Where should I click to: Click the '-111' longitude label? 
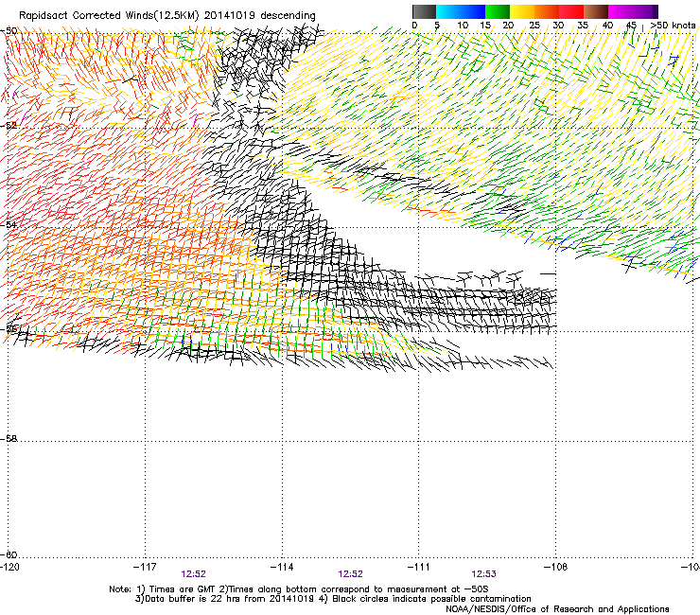point(419,567)
